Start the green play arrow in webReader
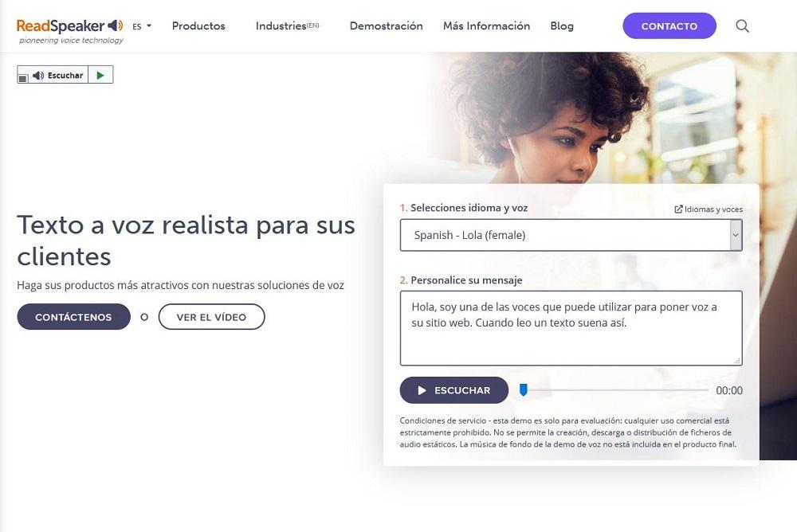Viewport: 797px width, 532px height. (100, 75)
